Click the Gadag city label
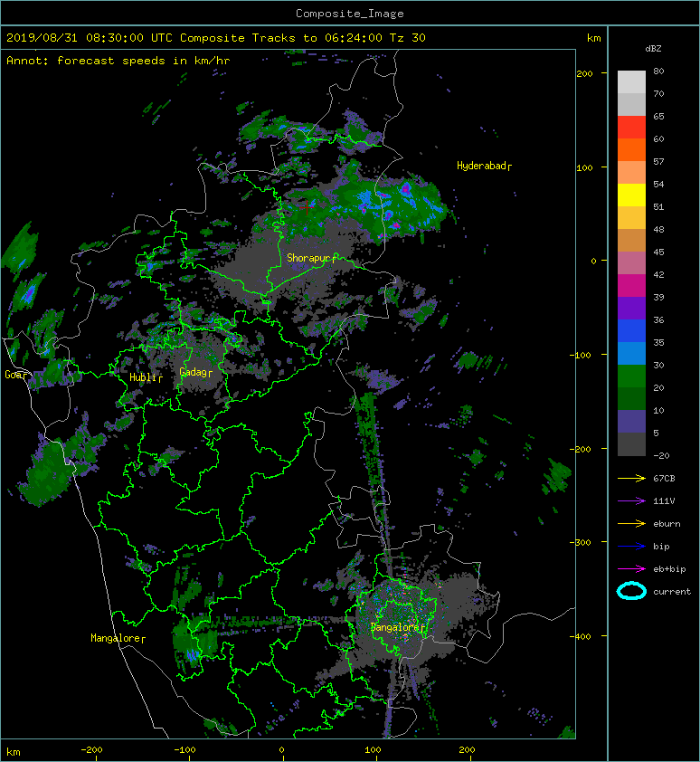The image size is (700, 762). (194, 372)
